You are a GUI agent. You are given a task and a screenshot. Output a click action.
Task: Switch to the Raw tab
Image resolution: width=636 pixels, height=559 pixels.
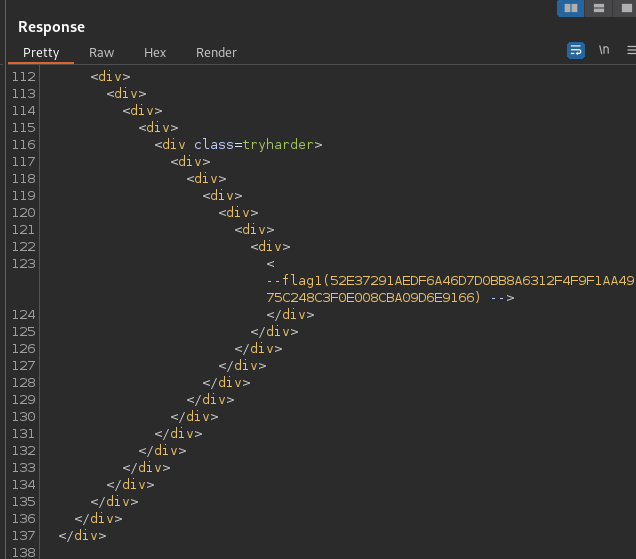101,53
